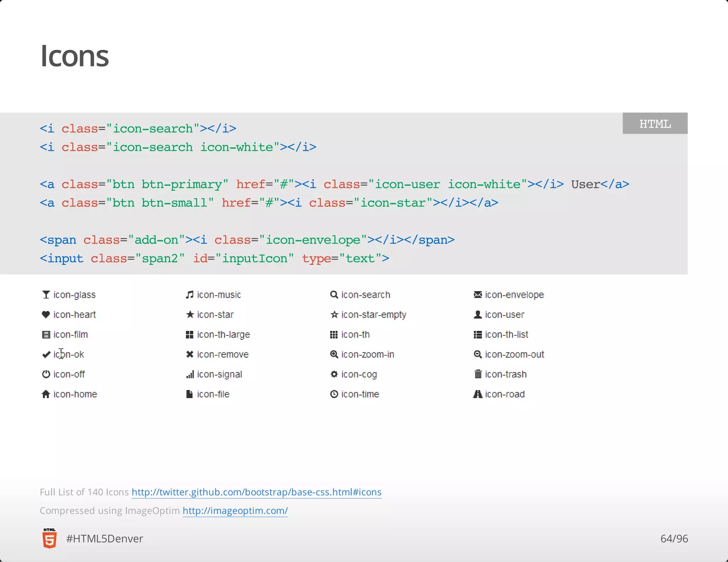Click the #HTML5Denver hashtag text
Image resolution: width=728 pixels, height=562 pixels.
pyautogui.click(x=105, y=539)
